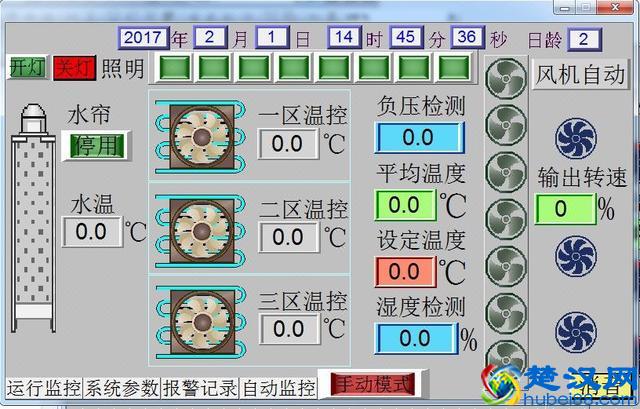The image size is (640, 409).
Task: Click the water curtain tower icon
Action: pyautogui.click(x=33, y=218)
